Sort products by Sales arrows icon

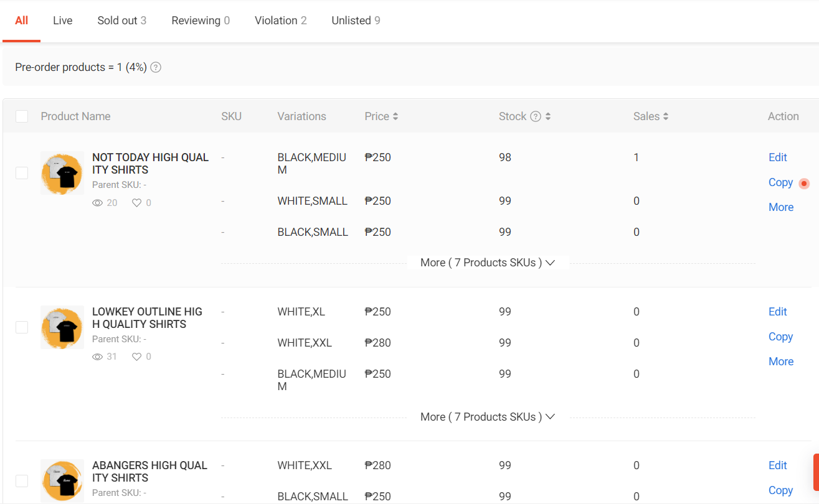point(666,116)
